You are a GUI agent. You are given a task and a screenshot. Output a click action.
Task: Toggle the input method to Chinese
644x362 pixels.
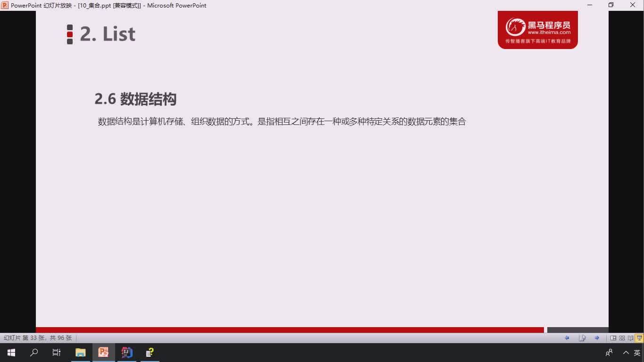[638, 352]
